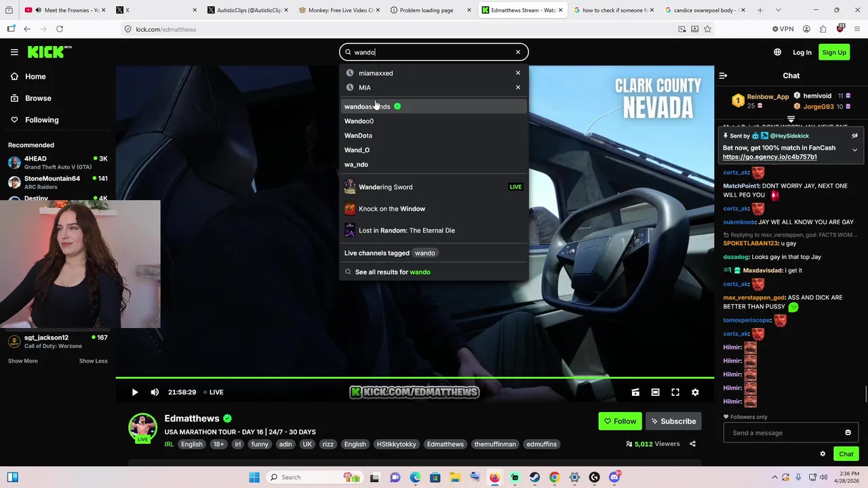Switch to Meet the Frownies tab
This screenshot has width=868, height=488.
coord(64,10)
